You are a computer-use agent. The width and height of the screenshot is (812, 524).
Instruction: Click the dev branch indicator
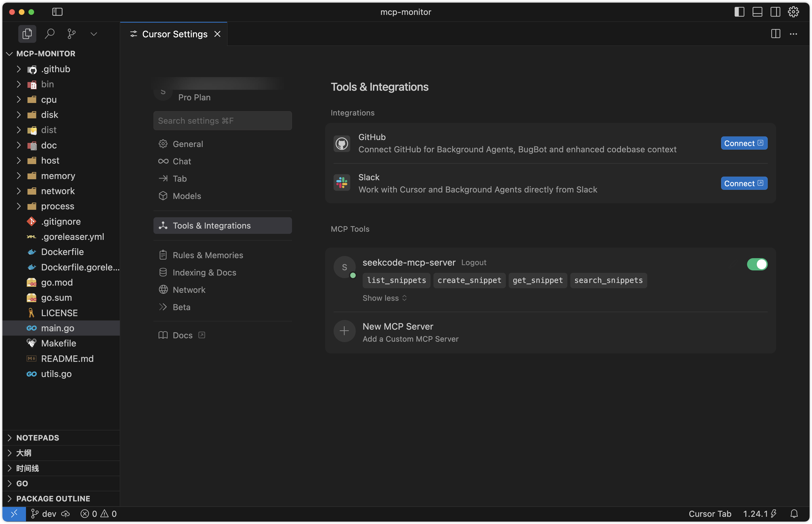point(44,514)
